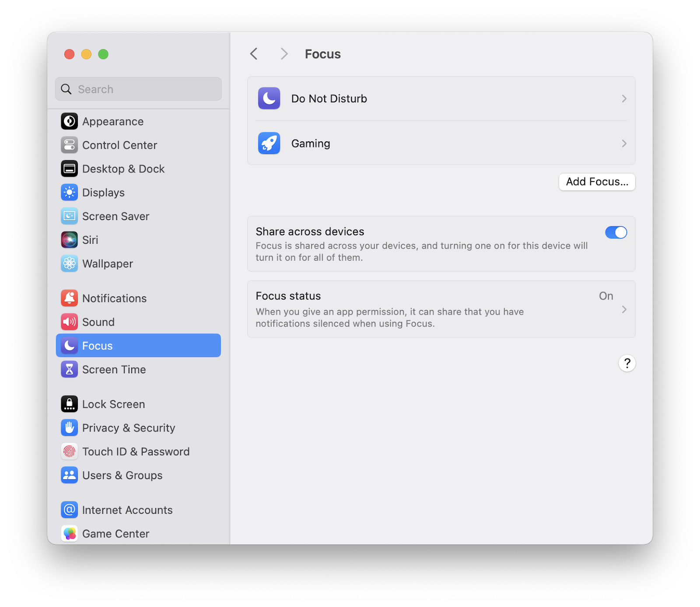700x607 pixels.
Task: Go forward with the right arrow
Action: (284, 54)
